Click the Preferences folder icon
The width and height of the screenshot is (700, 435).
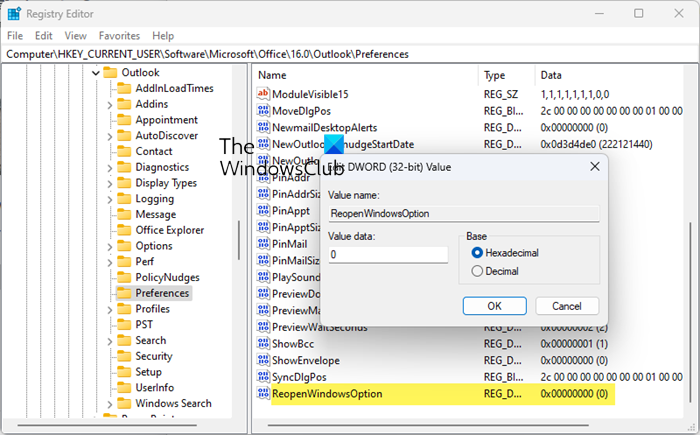point(124,293)
